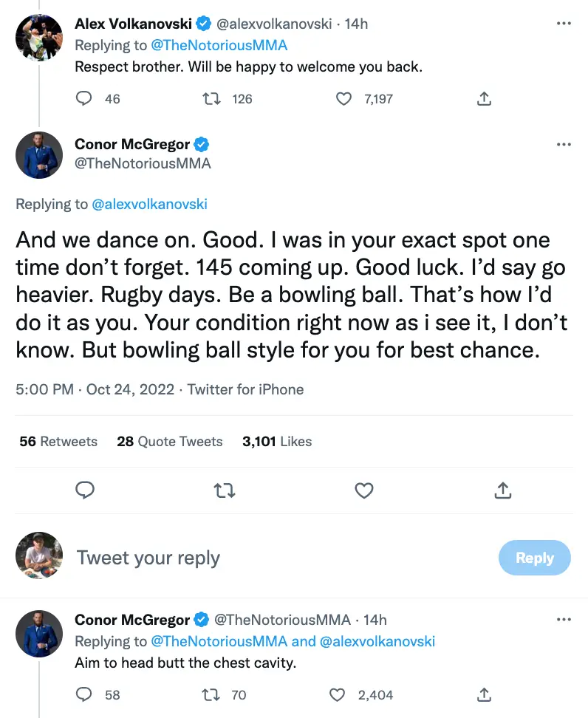
Task: Open more options on Alex Volkanovski's tweet
Action: pyautogui.click(x=564, y=24)
